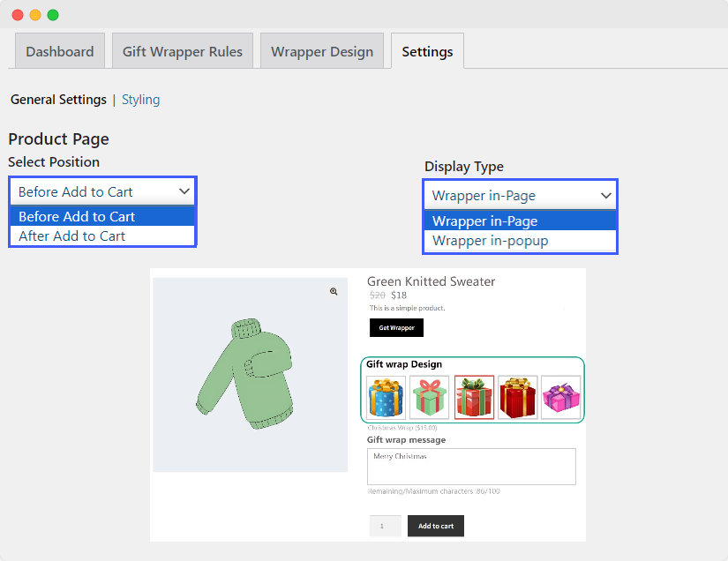
Task: Focus the Gift wrap message text box
Action: [471, 467]
